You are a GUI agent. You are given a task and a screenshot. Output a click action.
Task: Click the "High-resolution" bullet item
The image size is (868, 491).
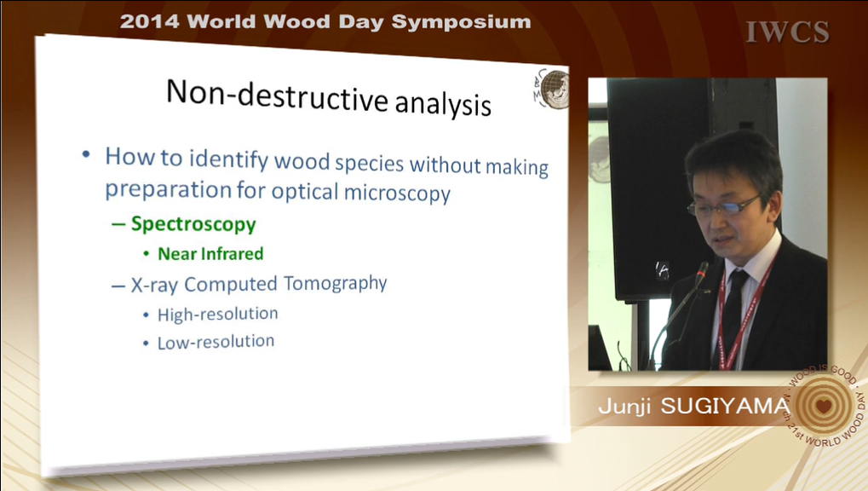click(x=217, y=315)
